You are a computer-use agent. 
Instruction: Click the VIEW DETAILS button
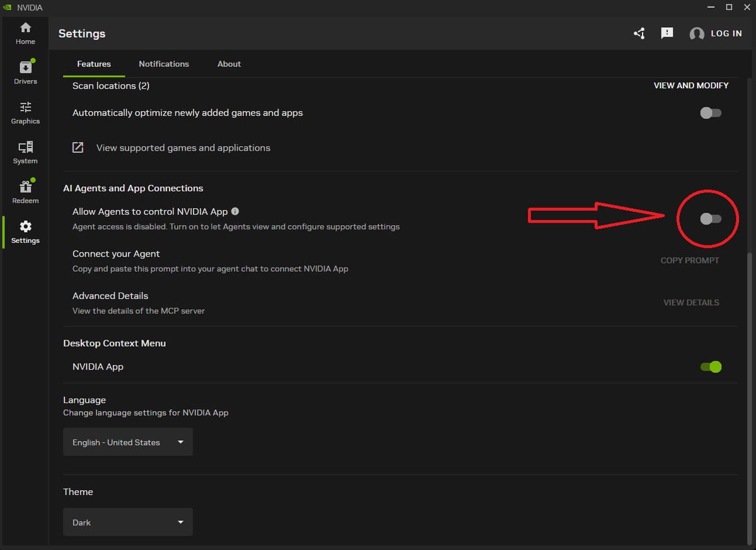[691, 303]
